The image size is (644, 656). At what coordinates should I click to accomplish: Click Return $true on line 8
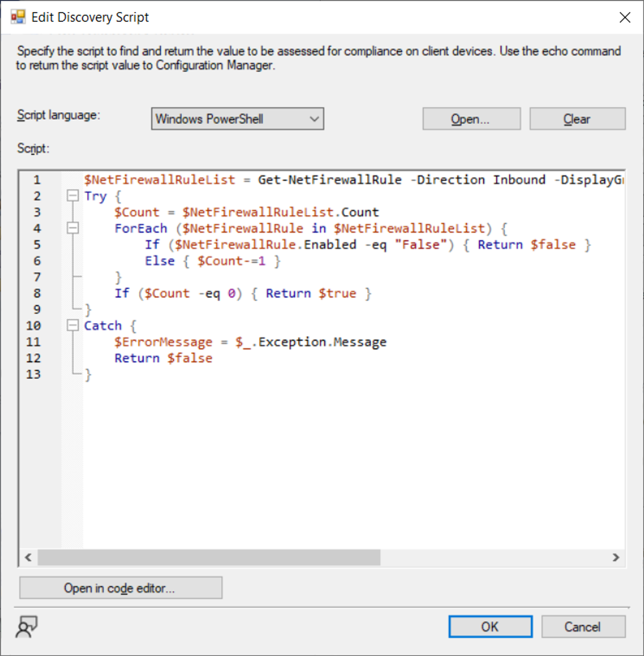pos(311,293)
